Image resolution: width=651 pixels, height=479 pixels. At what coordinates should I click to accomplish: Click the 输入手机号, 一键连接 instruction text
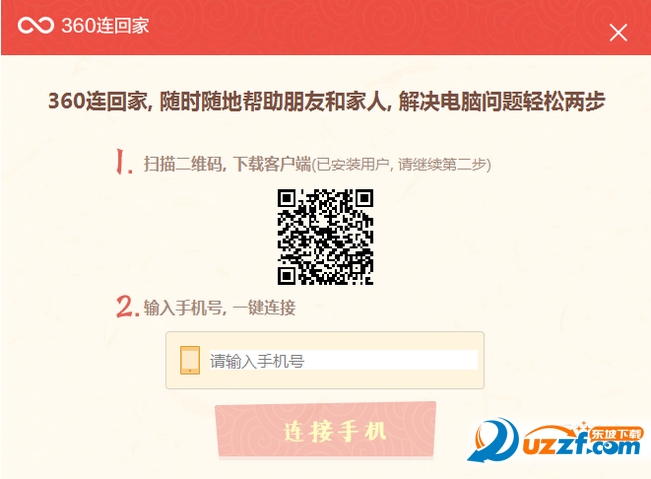point(220,308)
